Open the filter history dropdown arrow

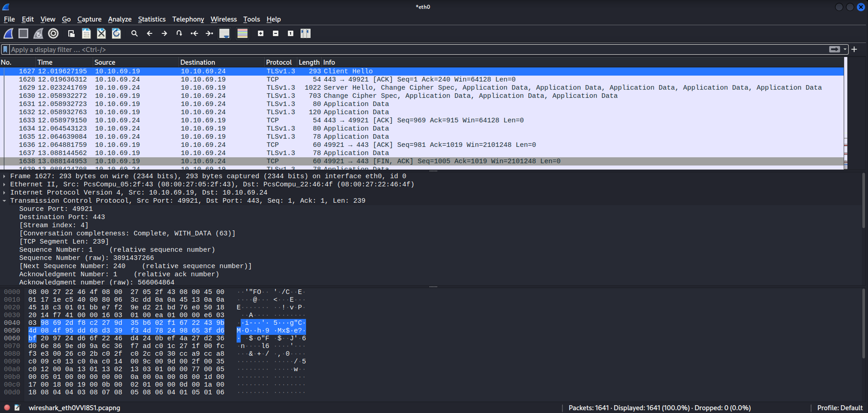(845, 50)
